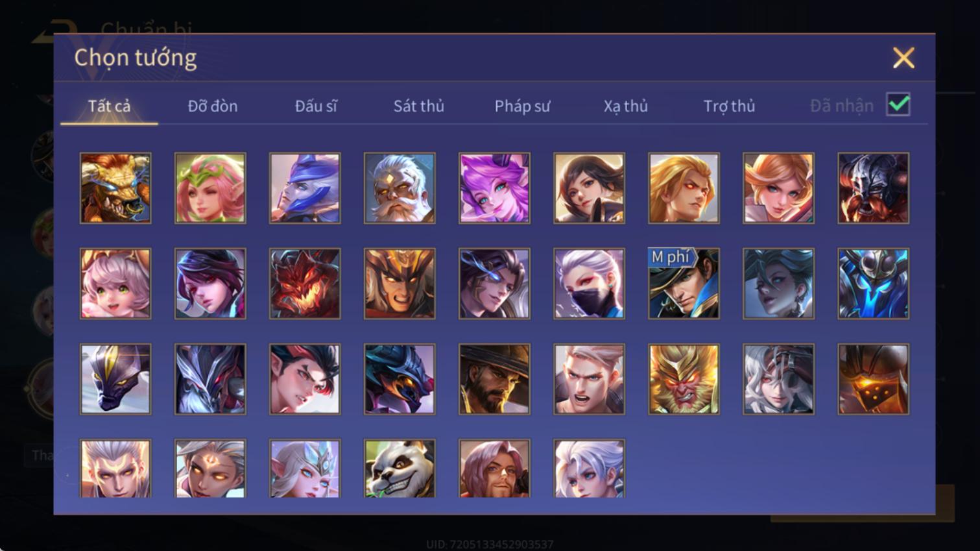Screen dimensions: 980x551
Task: Show the Xạ thủ hero category
Action: coord(626,106)
